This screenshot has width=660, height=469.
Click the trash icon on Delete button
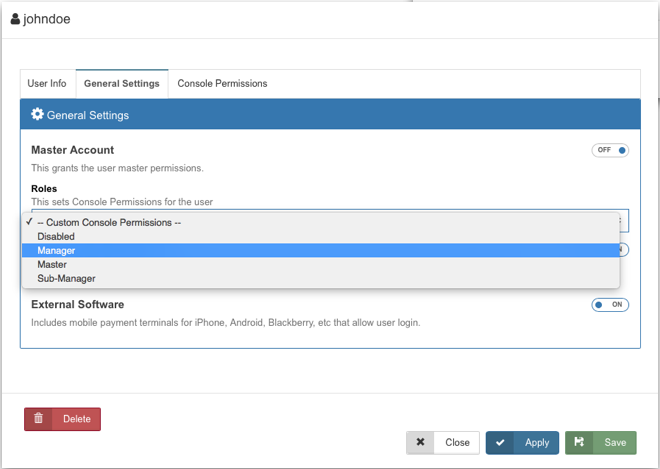coord(39,419)
